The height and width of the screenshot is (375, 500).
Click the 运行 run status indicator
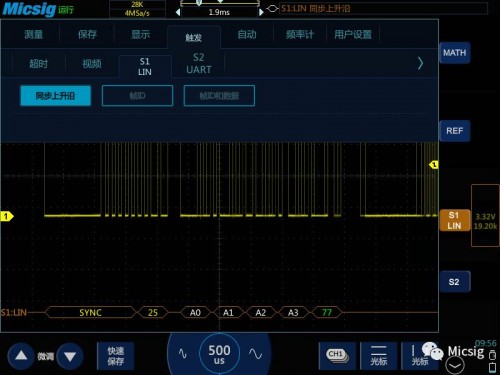coord(66,10)
